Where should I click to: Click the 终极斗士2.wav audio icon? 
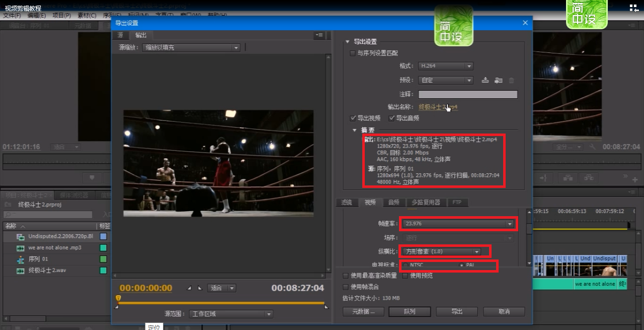[21, 271]
